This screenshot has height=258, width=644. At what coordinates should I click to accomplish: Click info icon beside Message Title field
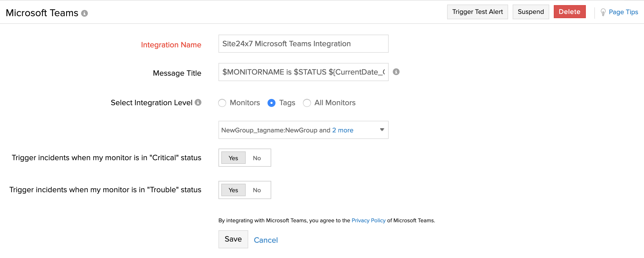pos(396,72)
